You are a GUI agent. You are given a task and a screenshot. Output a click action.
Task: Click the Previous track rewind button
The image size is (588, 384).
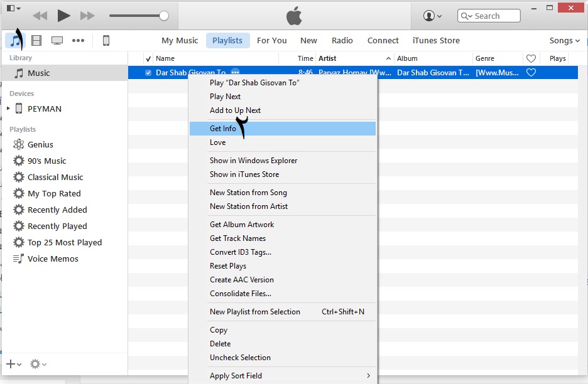click(x=40, y=16)
